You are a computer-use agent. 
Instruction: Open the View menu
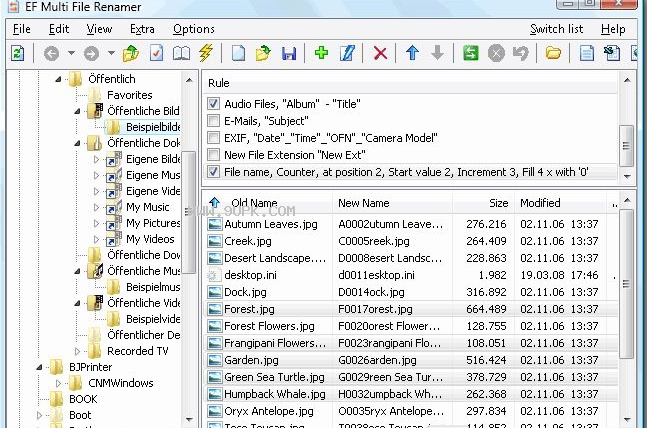click(99, 29)
